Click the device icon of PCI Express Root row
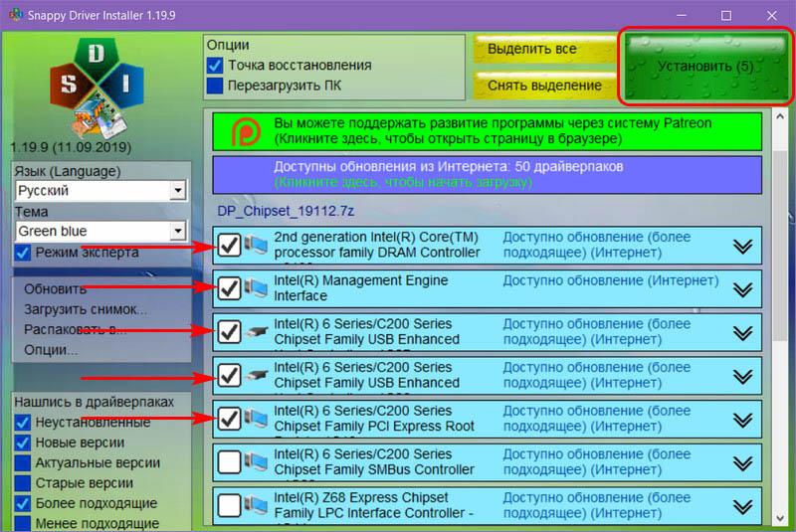This screenshot has width=796, height=532. click(x=256, y=419)
